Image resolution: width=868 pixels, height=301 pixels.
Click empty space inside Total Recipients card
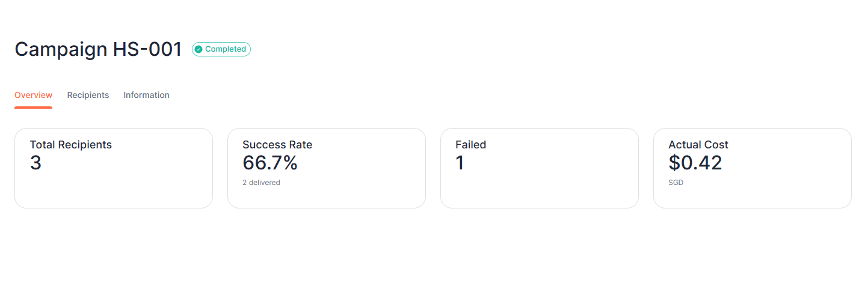[132, 183]
